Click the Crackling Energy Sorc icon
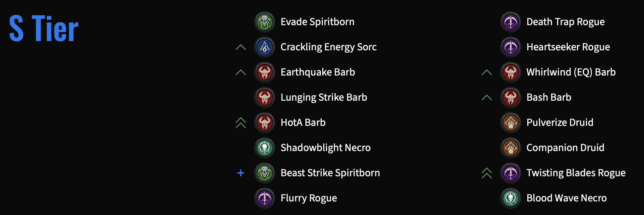 265,47
